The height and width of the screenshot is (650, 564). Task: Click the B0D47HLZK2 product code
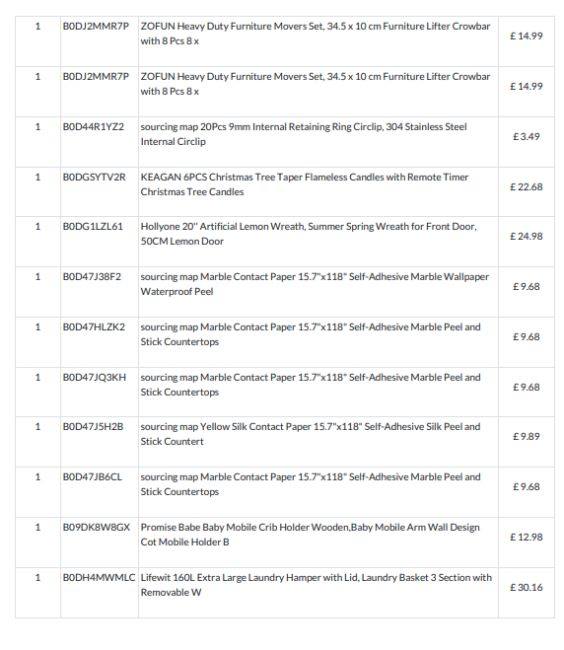click(94, 327)
